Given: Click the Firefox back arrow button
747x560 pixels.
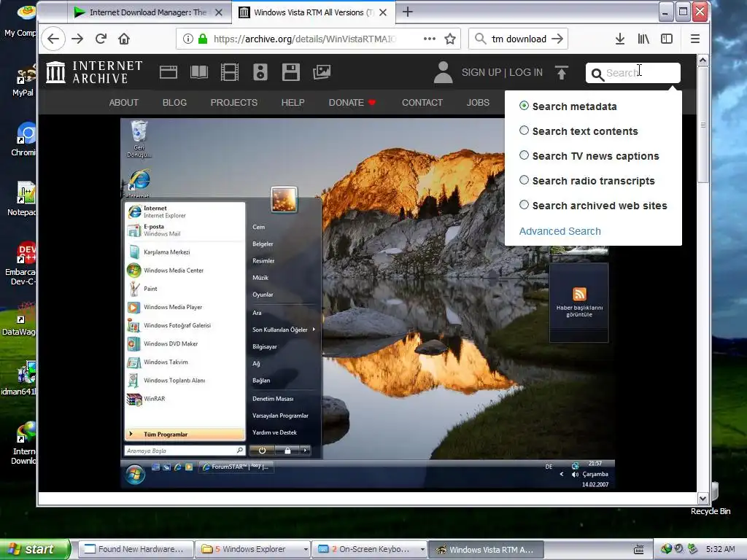Looking at the screenshot, I should pyautogui.click(x=53, y=39).
